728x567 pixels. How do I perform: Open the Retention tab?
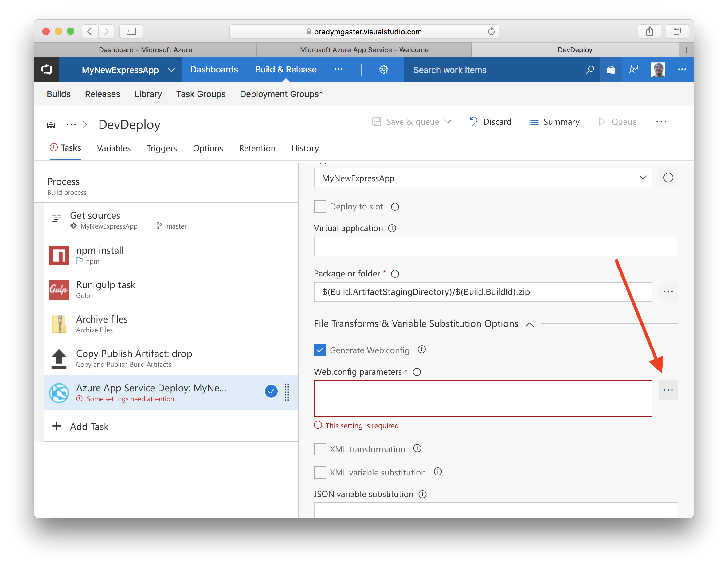tap(257, 148)
